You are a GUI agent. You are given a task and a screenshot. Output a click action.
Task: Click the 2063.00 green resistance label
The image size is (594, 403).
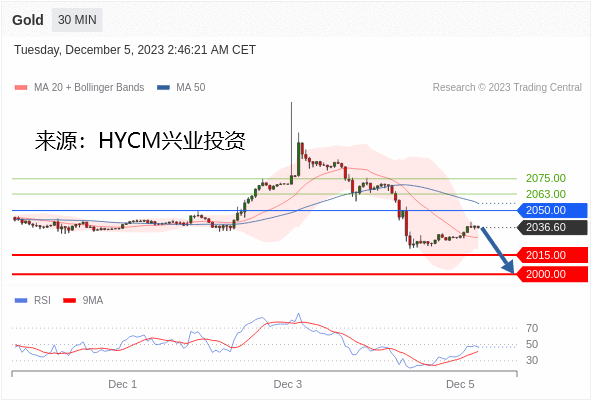[x=546, y=194]
